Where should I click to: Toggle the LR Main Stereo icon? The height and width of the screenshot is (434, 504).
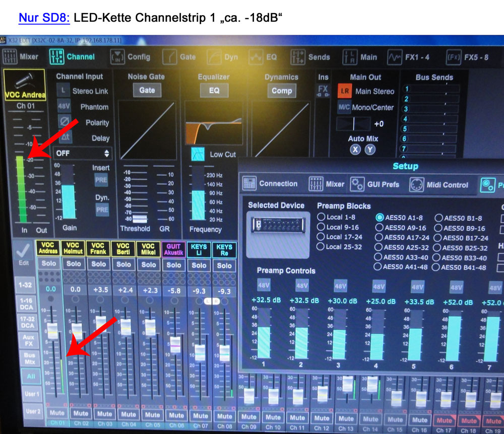tap(345, 91)
